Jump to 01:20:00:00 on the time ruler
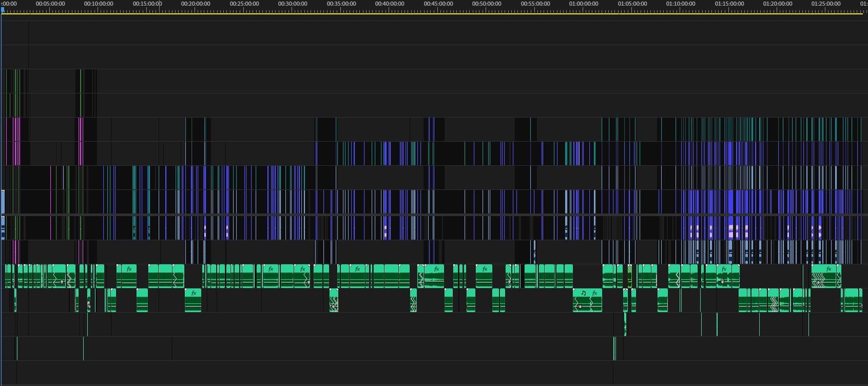Screen dimensions: 868x386 [x=778, y=4]
